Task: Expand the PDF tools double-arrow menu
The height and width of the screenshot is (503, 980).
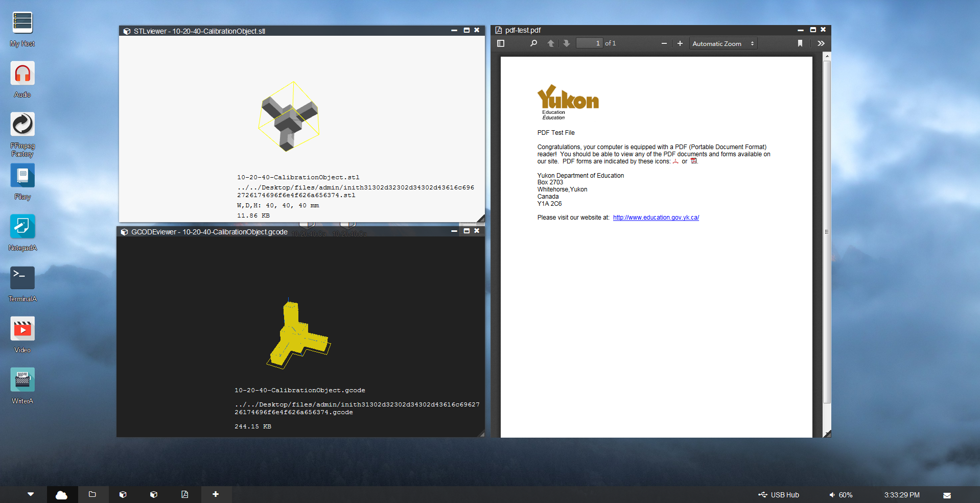Action: click(x=821, y=43)
